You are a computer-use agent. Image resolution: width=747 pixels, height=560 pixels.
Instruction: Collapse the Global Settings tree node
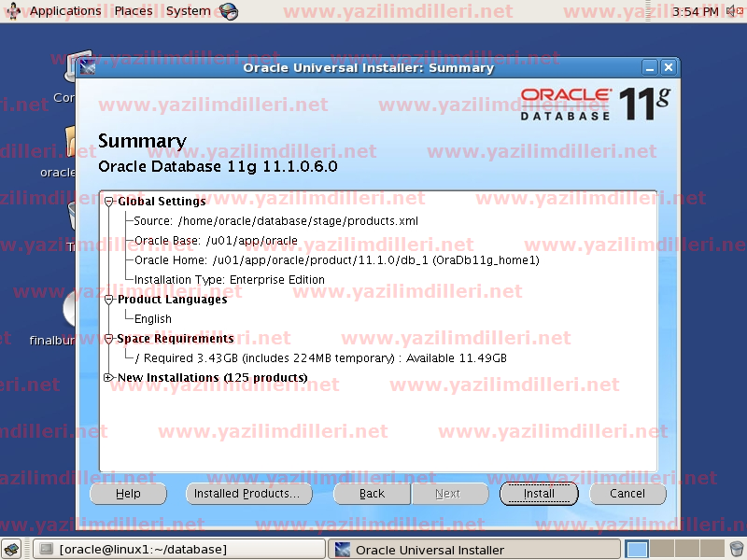point(109,202)
